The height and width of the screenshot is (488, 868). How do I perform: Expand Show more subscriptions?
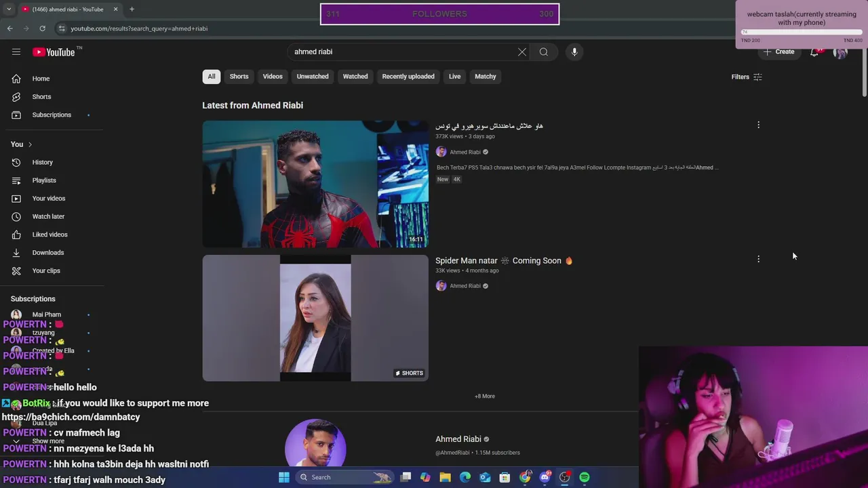48,441
